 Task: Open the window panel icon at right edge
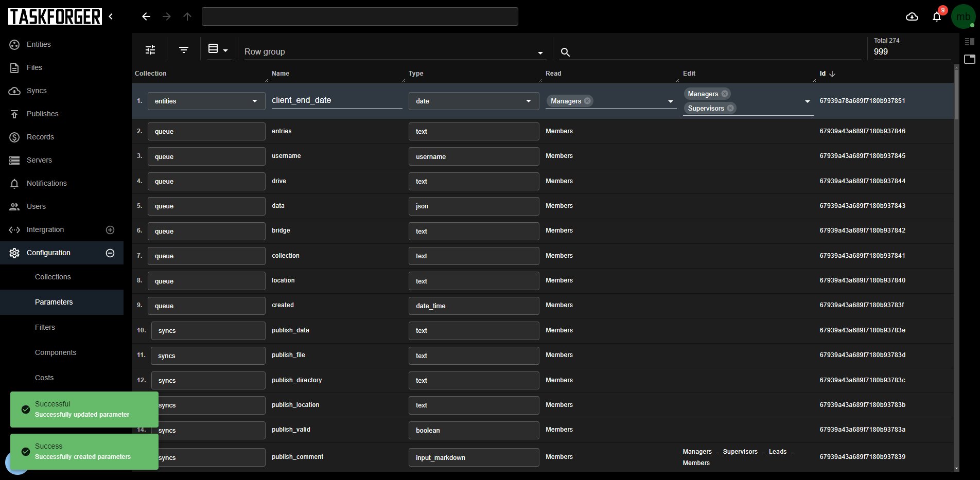coord(970,59)
